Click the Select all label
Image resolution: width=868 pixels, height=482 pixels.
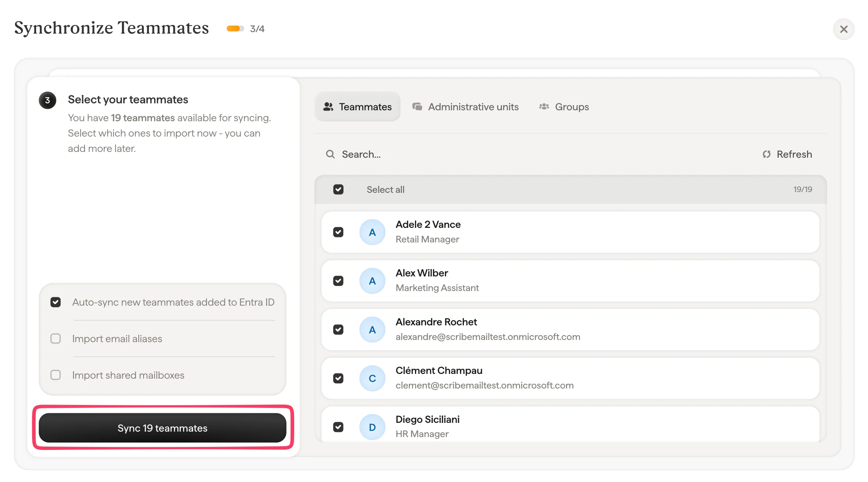click(385, 190)
